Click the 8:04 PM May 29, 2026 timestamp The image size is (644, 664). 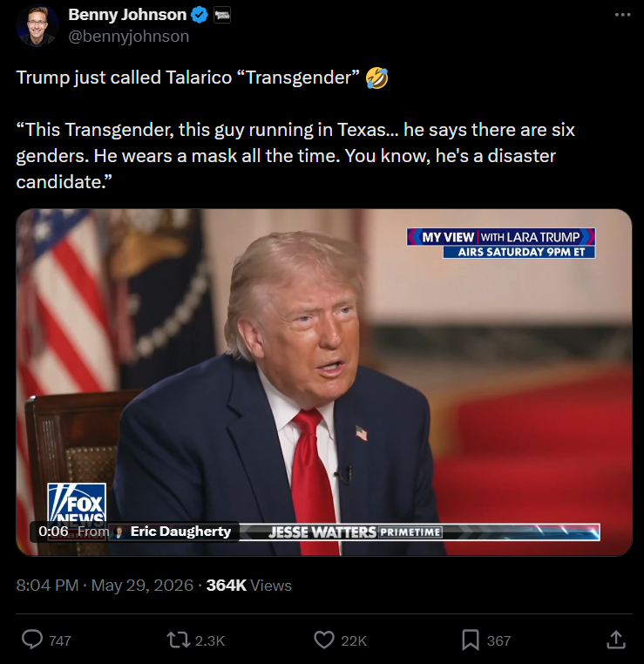tap(105, 586)
